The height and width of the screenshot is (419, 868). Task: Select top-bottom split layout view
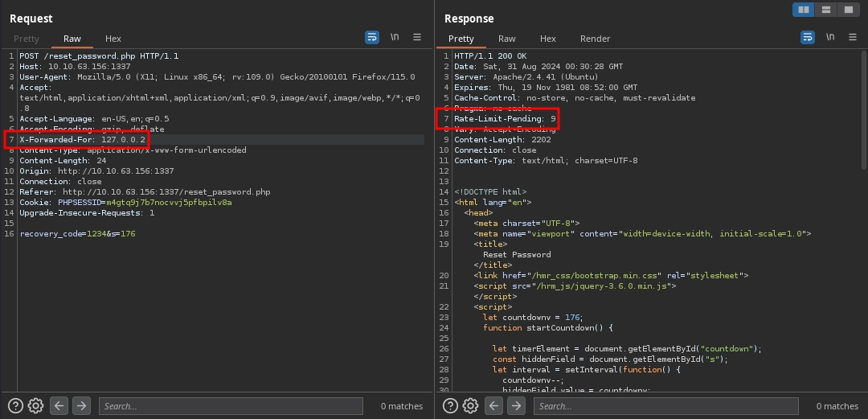pos(825,10)
